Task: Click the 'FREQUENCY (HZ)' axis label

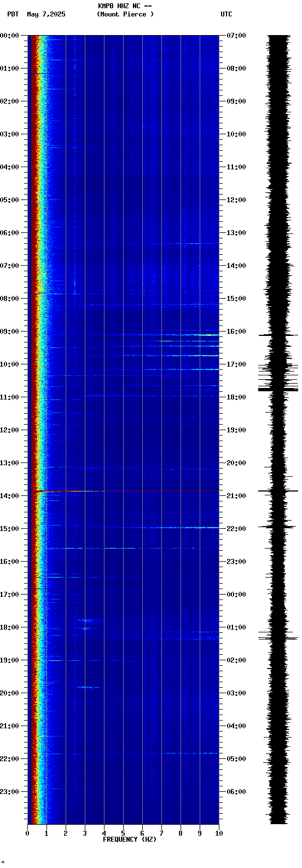Action: point(130,840)
